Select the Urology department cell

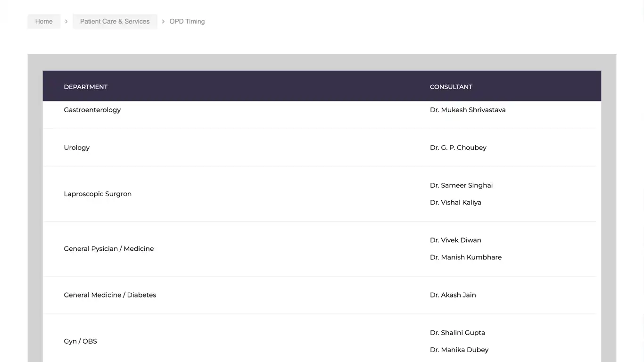click(x=77, y=148)
